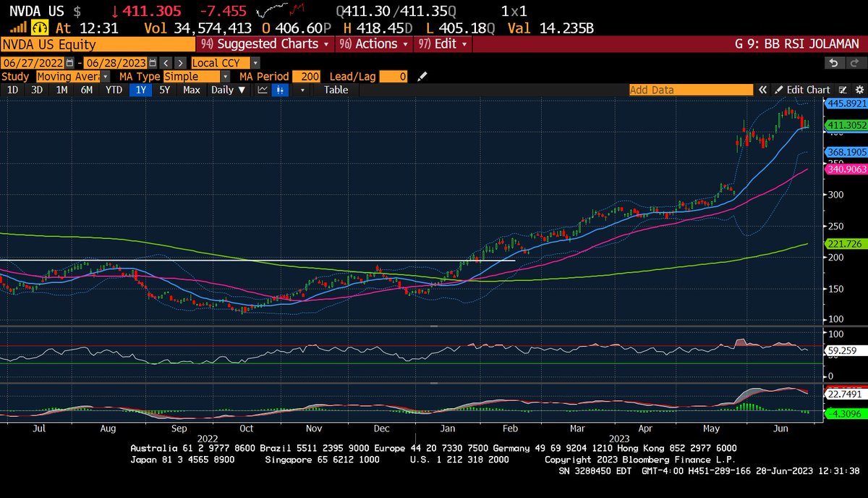868x498 pixels.
Task: Select the candlestick chart type icon
Action: coord(281,90)
